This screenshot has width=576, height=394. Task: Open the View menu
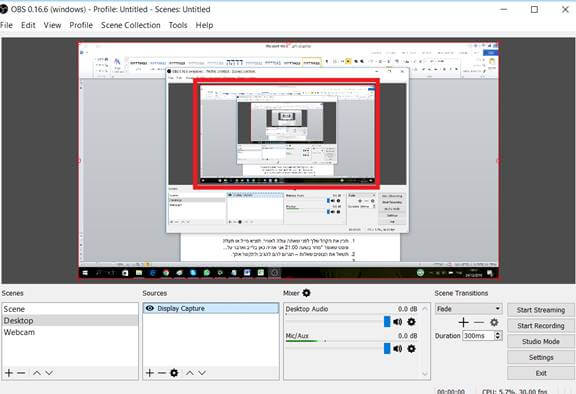(x=52, y=25)
